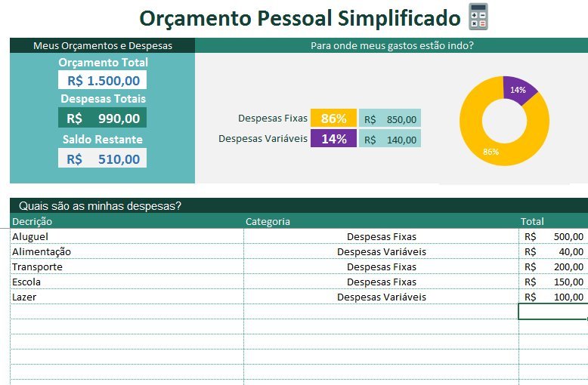This screenshot has height=385, width=588.
Task: Open the category cell for Lazer
Action: (x=381, y=297)
